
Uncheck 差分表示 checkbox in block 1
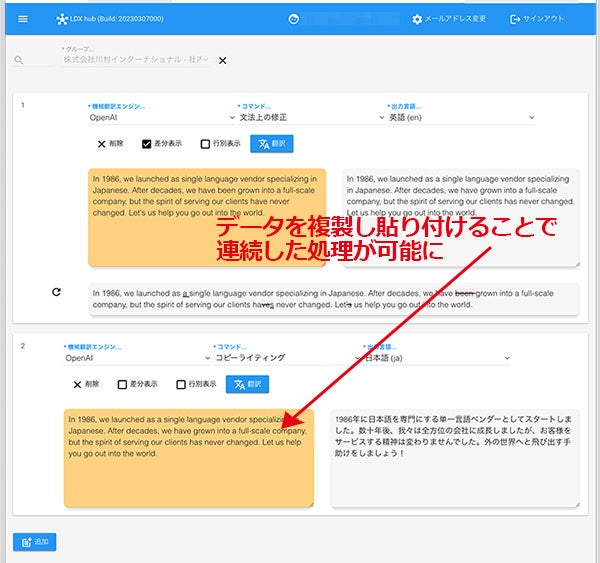[146, 144]
